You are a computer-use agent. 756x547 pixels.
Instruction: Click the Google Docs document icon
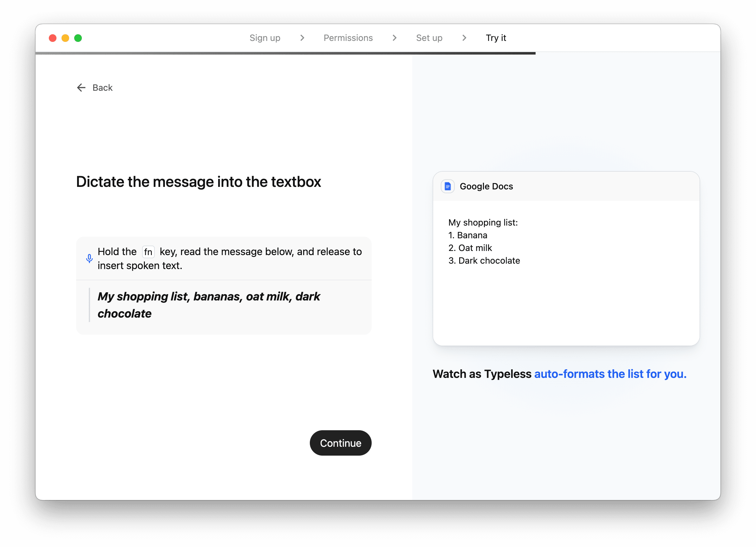pos(448,186)
